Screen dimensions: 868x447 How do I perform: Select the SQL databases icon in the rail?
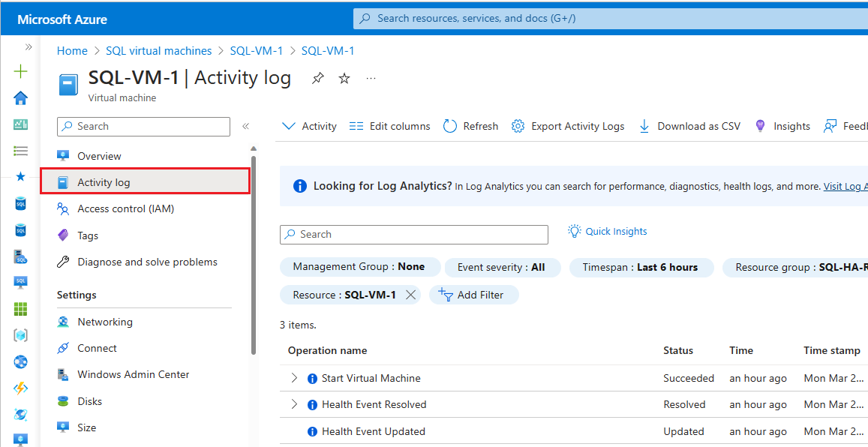tap(20, 202)
